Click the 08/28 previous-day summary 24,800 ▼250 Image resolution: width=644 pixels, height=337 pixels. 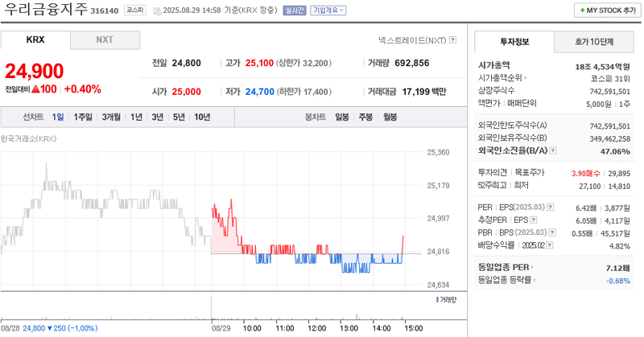(60, 328)
